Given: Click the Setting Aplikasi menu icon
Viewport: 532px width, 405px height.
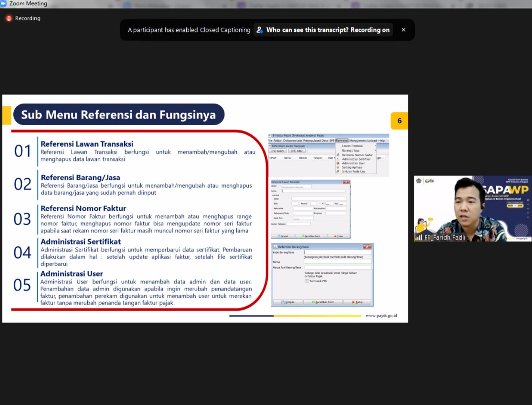Looking at the screenshot, I should [338, 167].
